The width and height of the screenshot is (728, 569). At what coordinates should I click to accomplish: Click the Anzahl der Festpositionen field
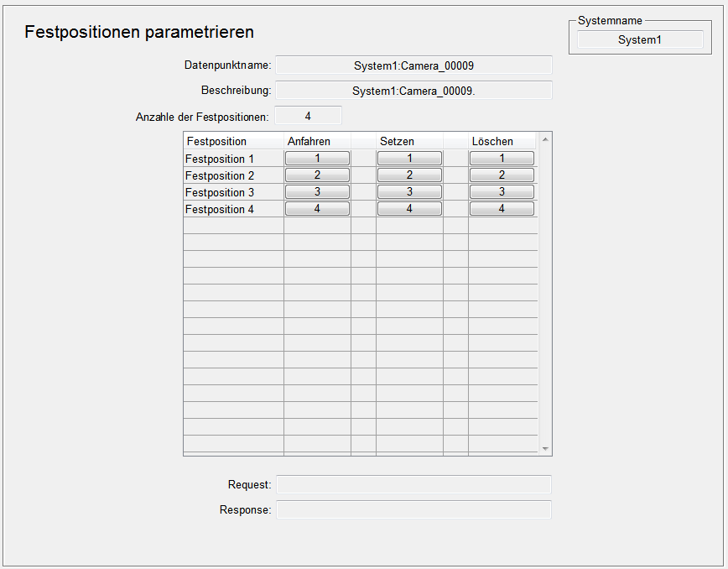tap(308, 116)
